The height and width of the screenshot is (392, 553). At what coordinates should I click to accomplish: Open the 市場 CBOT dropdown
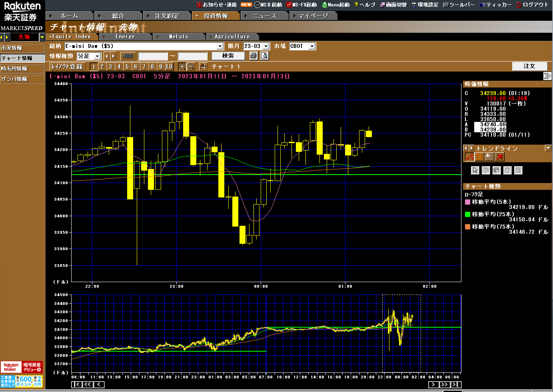tap(312, 46)
